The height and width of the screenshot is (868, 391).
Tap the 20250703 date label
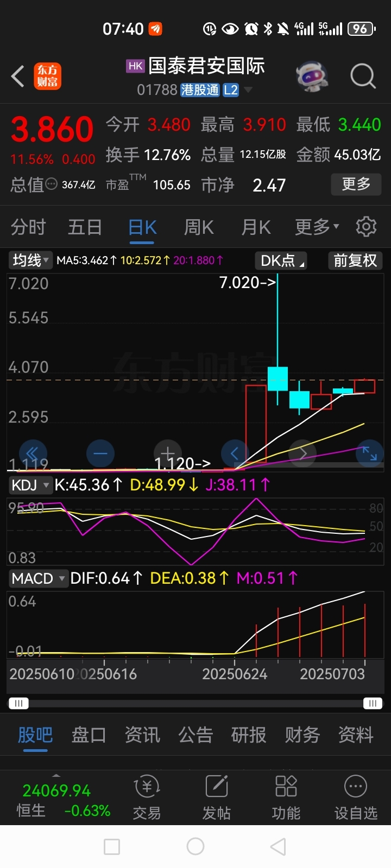click(332, 674)
